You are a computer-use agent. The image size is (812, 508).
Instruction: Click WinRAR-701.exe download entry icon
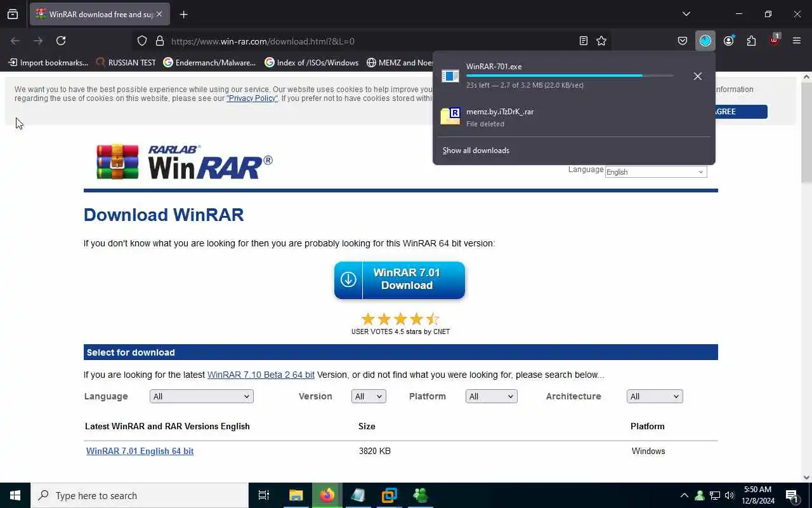pyautogui.click(x=450, y=76)
